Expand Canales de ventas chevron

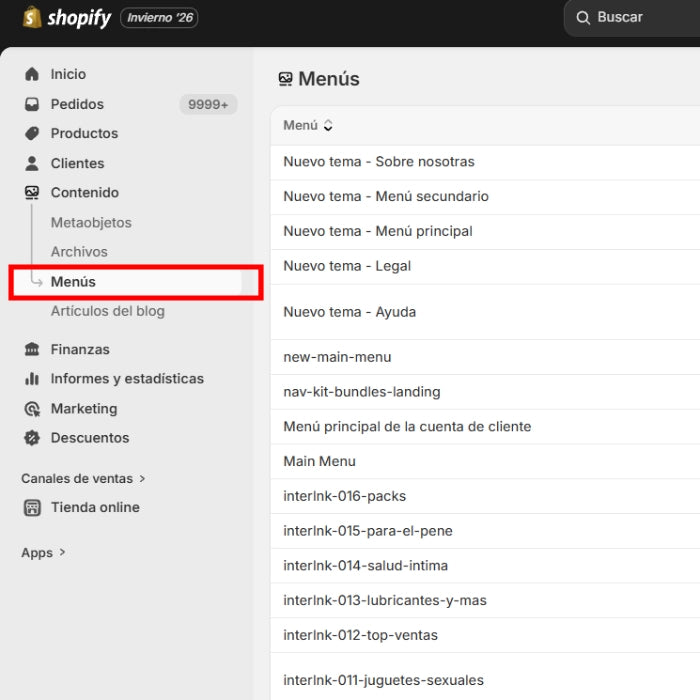[142, 479]
